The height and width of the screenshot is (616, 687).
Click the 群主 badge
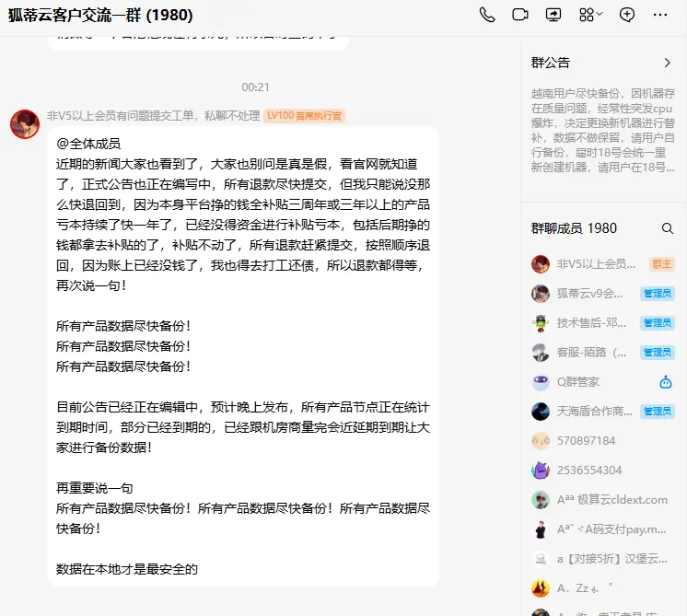661,264
